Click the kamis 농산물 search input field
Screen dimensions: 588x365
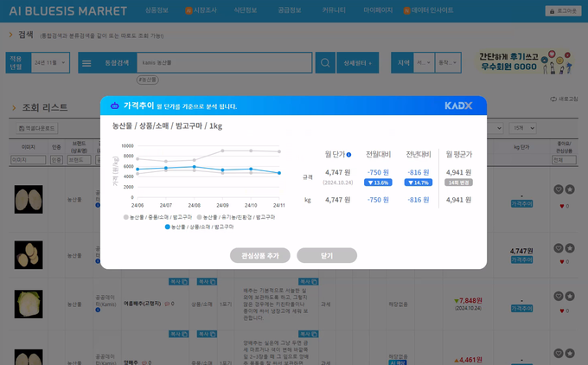tap(224, 62)
